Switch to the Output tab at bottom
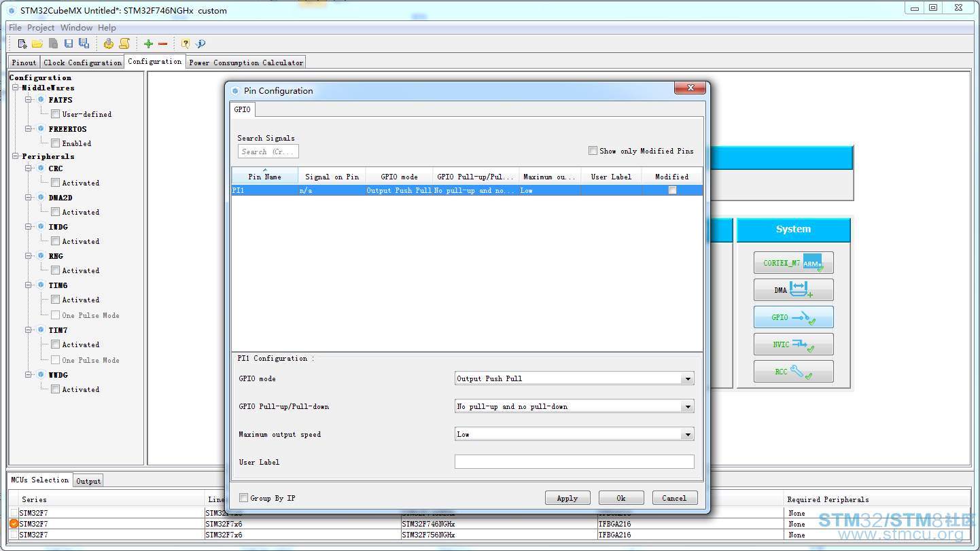The height and width of the screenshot is (551, 980). (x=88, y=481)
